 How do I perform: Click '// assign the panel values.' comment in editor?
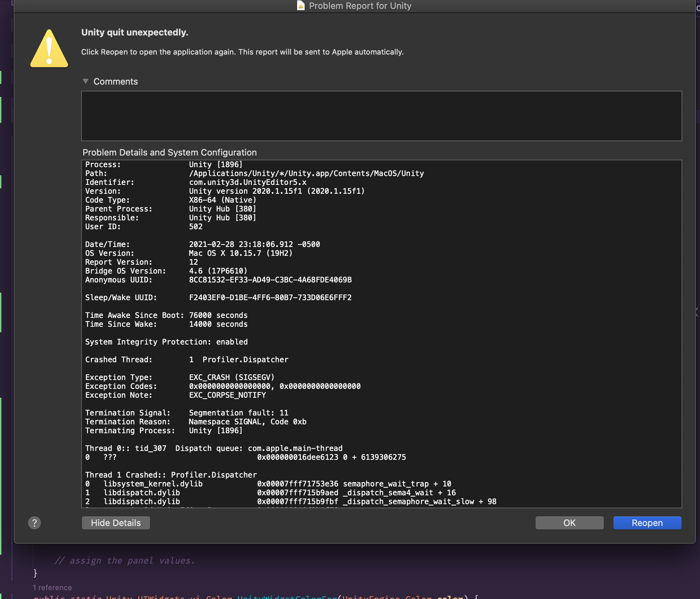click(125, 560)
